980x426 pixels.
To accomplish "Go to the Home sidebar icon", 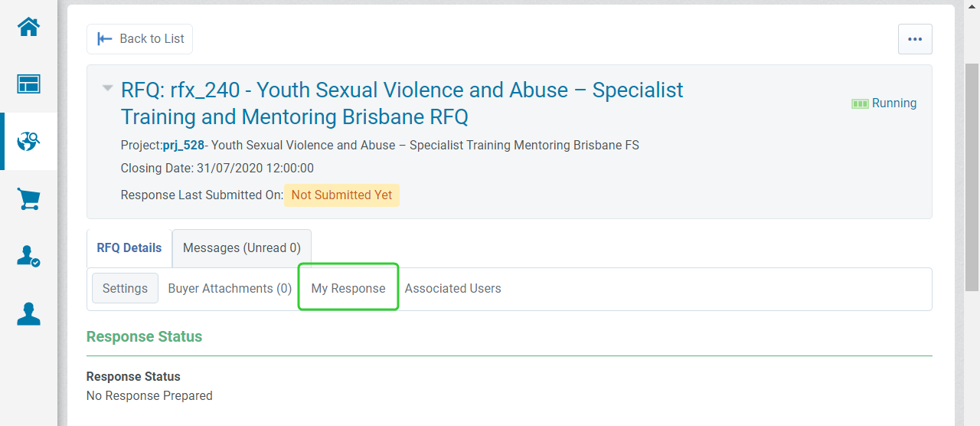I will pyautogui.click(x=28, y=27).
